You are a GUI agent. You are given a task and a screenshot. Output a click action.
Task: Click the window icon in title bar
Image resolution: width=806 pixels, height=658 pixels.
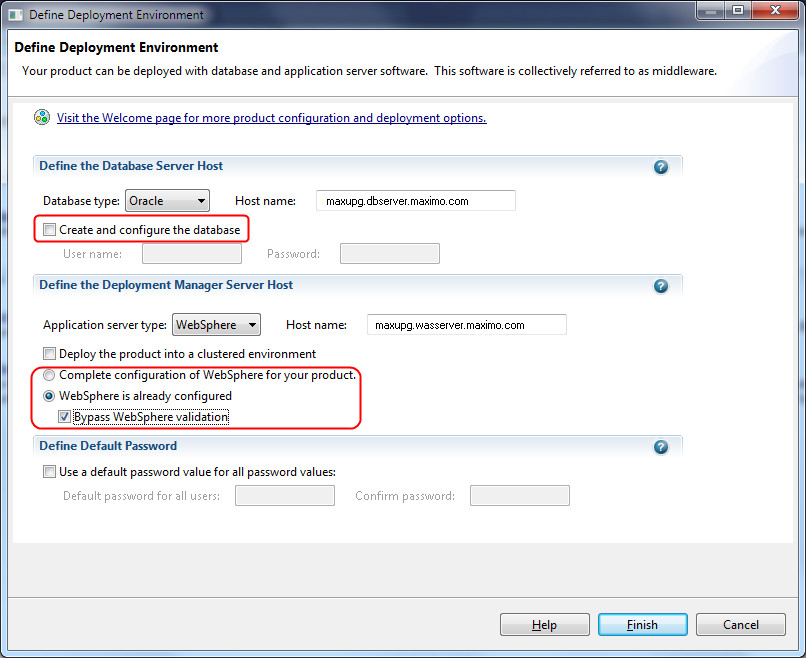[15, 14]
